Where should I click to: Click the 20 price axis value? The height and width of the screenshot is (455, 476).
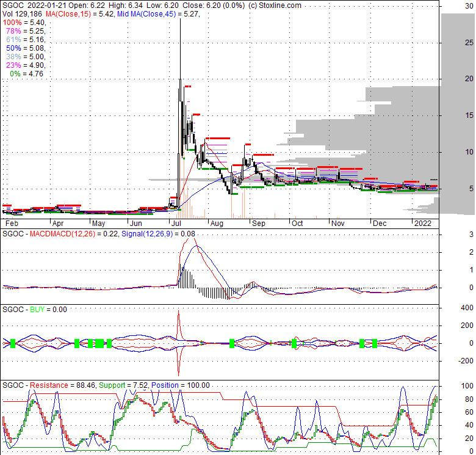point(469,79)
